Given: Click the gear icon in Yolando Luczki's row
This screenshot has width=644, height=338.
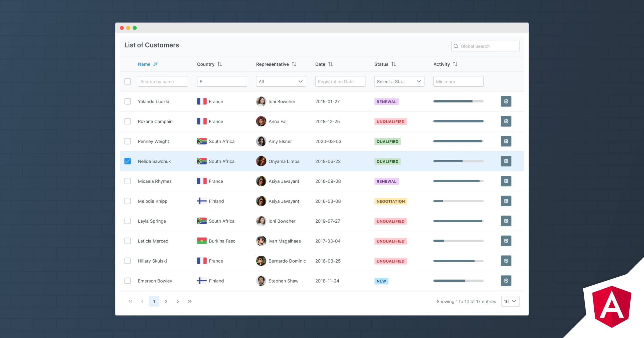Looking at the screenshot, I should click(x=506, y=101).
